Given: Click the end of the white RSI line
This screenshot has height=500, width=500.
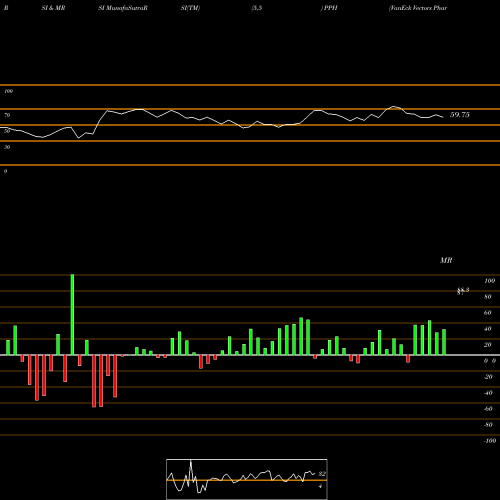Looking at the screenshot, I should (443, 117).
